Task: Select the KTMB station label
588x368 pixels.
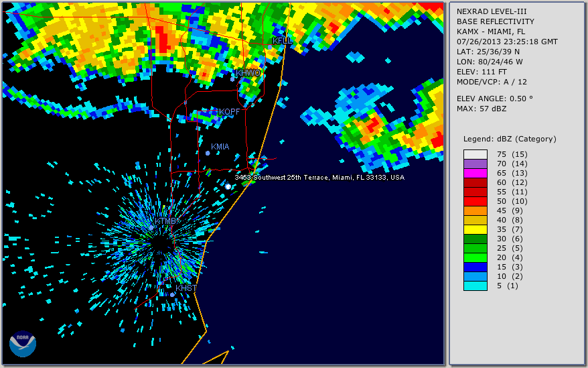Action: click(x=166, y=221)
